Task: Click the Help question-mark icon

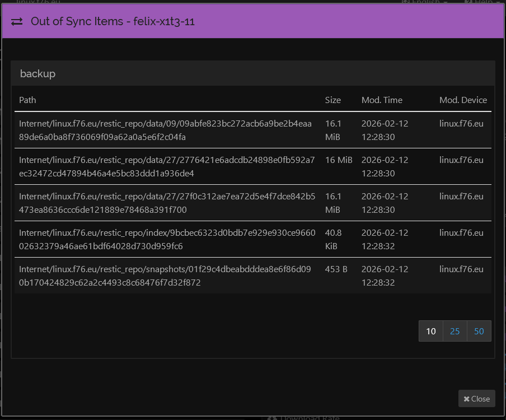Action: [x=468, y=2]
